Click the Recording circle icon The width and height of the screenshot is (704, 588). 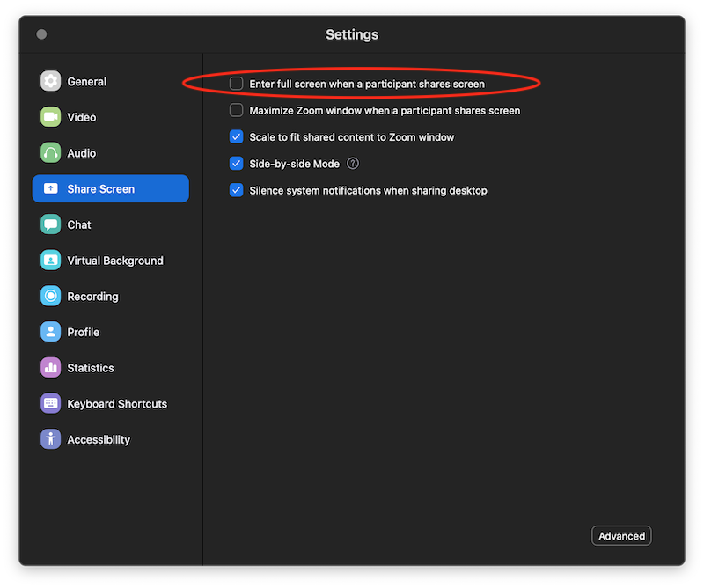50,297
